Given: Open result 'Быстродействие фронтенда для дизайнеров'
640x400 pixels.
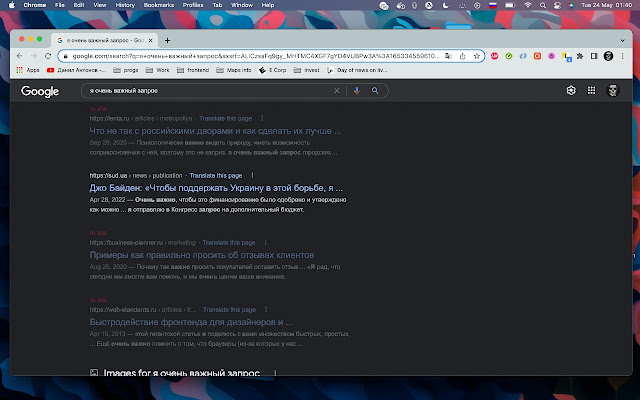Looking at the screenshot, I should pos(191,322).
